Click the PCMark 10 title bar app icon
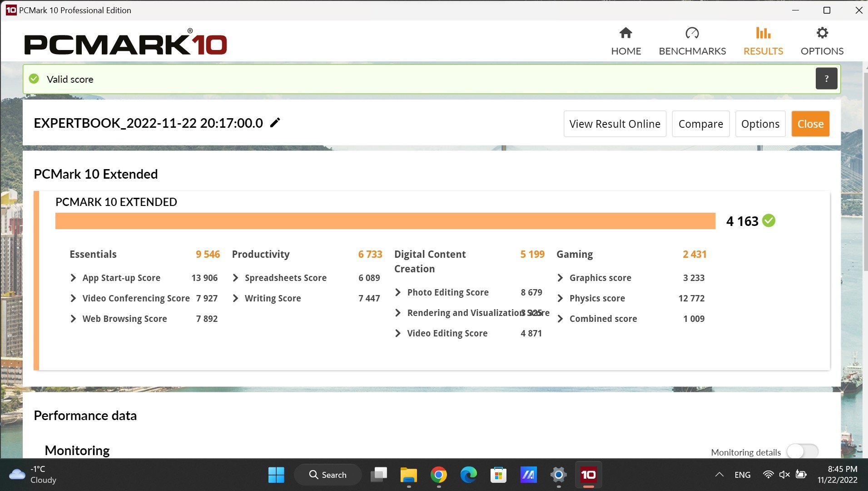The width and height of the screenshot is (868, 491). coord(11,10)
